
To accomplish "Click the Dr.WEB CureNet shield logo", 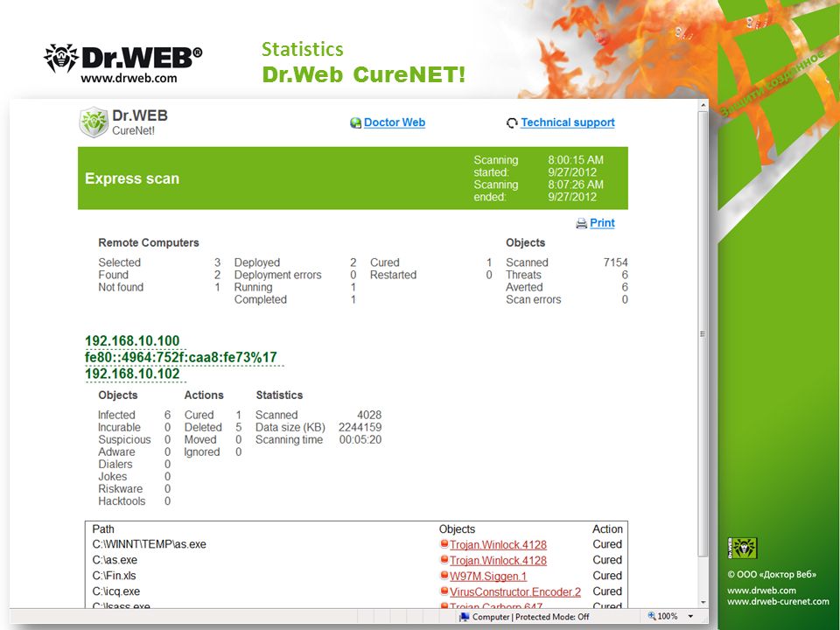I will pyautogui.click(x=94, y=122).
